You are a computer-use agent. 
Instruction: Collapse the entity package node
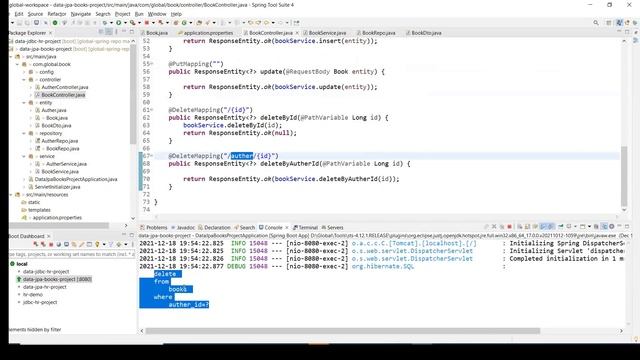point(24,103)
